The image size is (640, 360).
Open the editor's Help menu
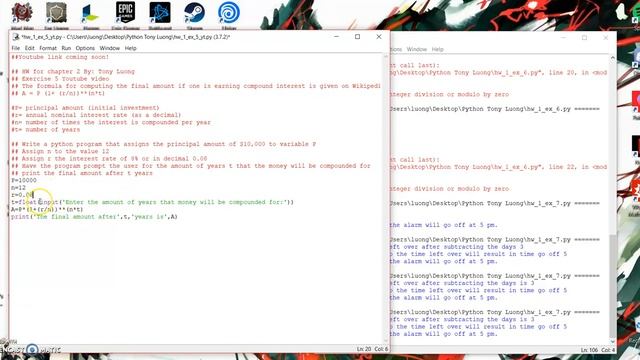tap(130, 48)
